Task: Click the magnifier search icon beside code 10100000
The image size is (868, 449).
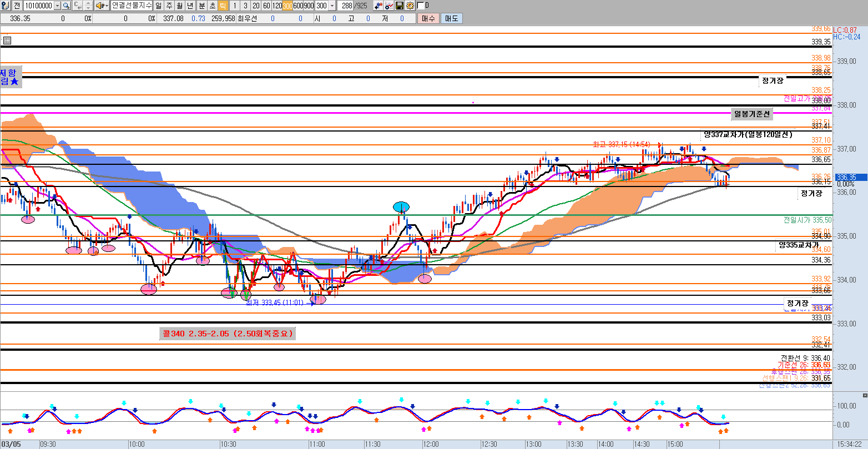Action: click(66, 6)
